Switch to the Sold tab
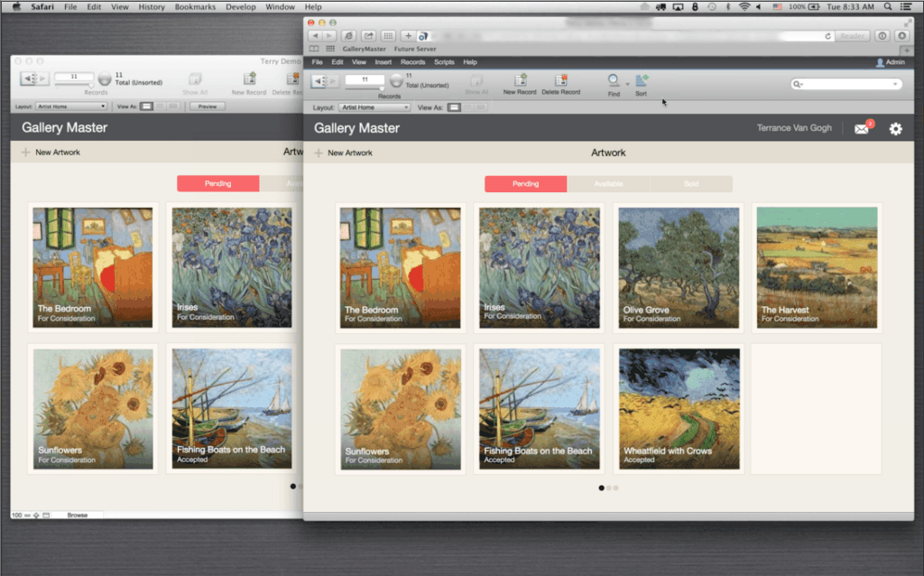Screen dimensions: 924x576 (x=691, y=184)
